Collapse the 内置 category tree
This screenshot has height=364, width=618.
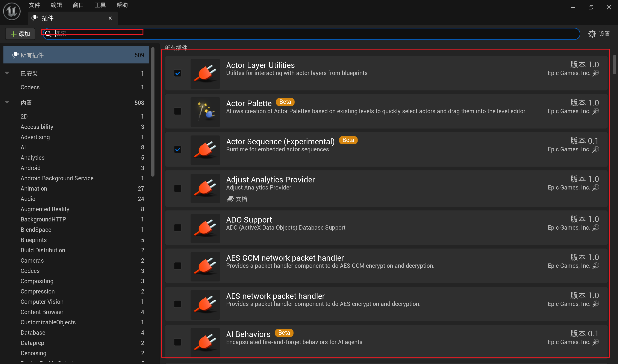7,102
